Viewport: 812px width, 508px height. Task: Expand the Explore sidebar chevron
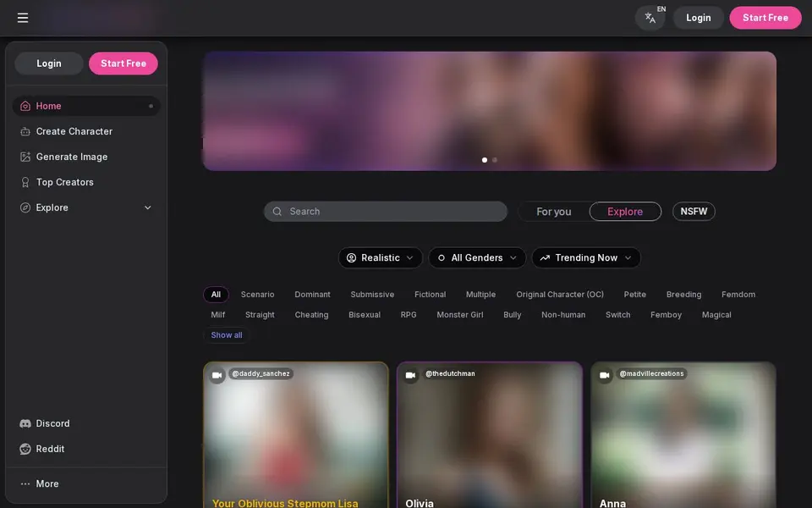pyautogui.click(x=147, y=207)
